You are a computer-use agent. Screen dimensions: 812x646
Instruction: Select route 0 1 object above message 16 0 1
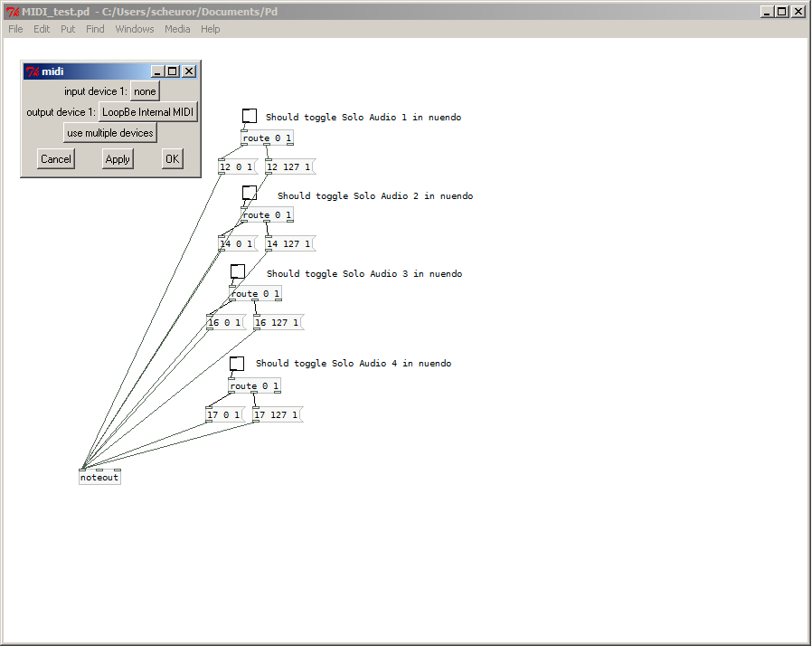coord(255,293)
